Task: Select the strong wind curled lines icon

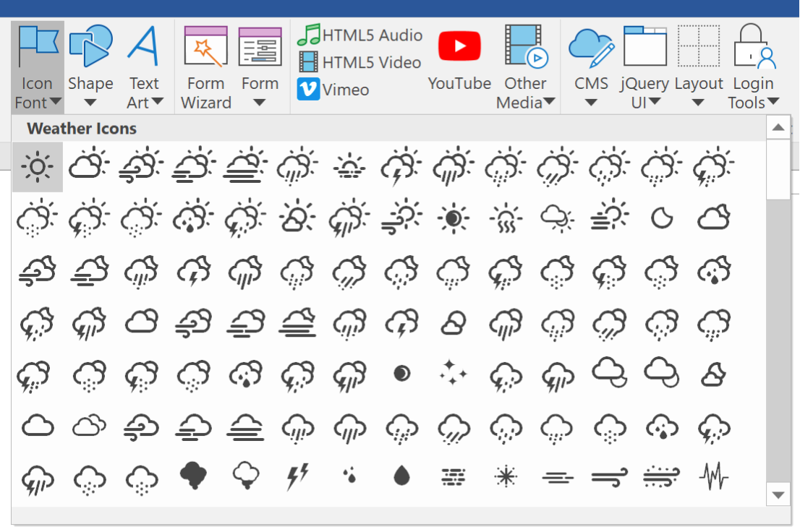Action: 609,477
